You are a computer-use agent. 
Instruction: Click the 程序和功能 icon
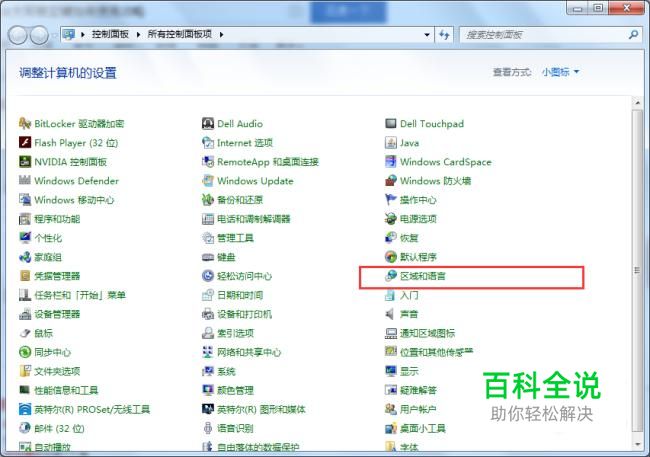25,219
